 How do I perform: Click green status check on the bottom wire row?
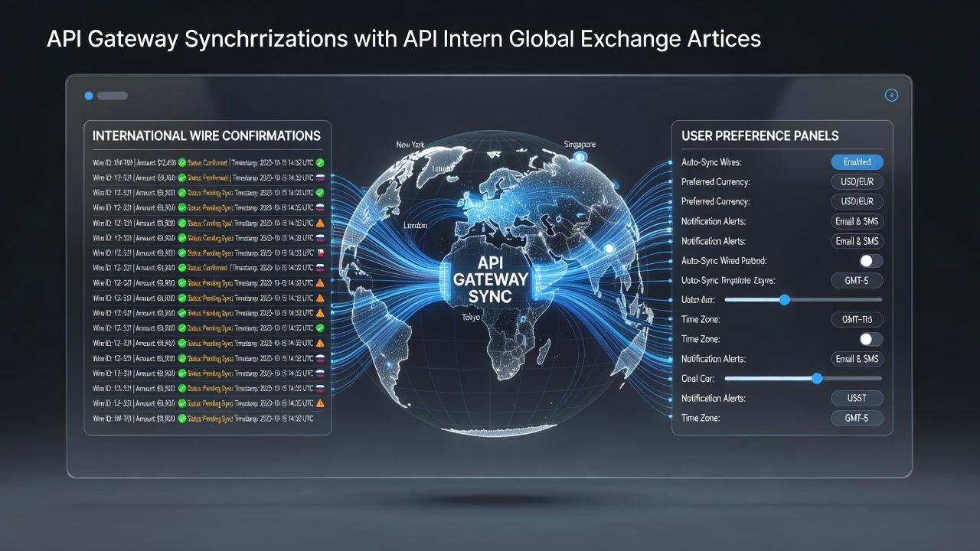click(x=182, y=419)
